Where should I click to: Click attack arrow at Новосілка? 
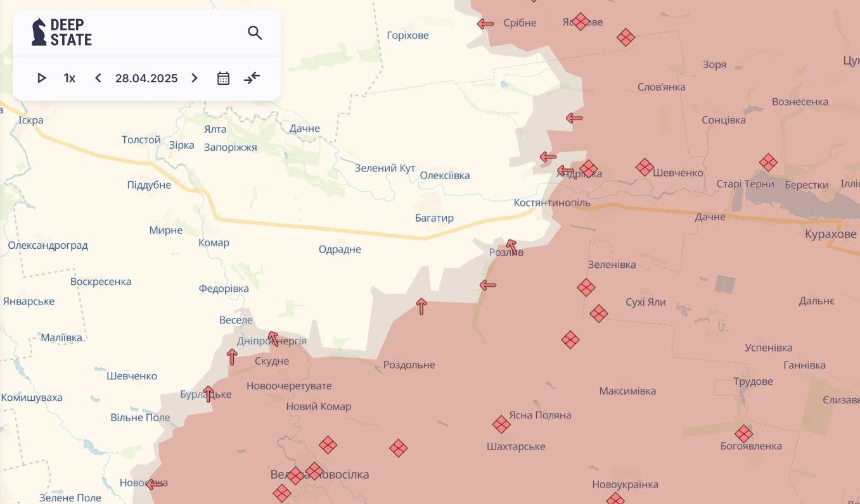click(155, 484)
